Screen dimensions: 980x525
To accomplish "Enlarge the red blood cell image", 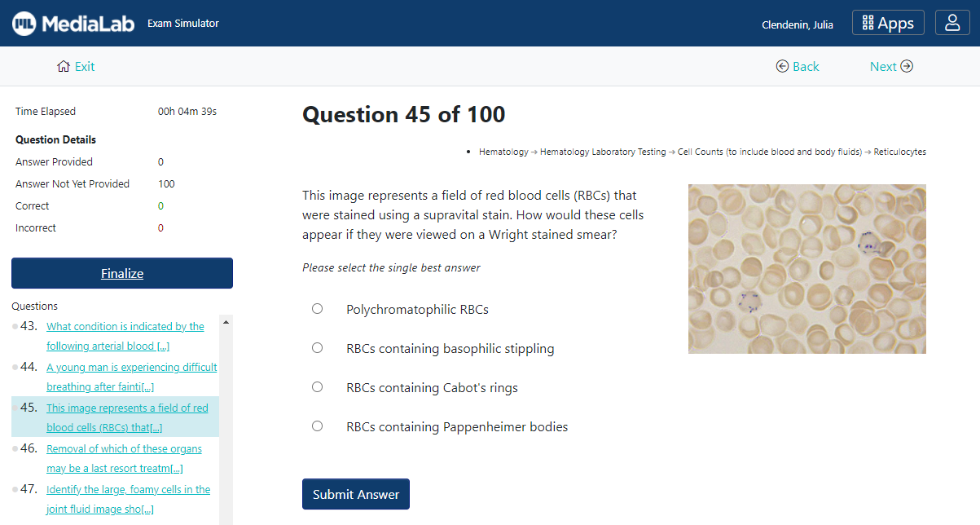I will 806,269.
